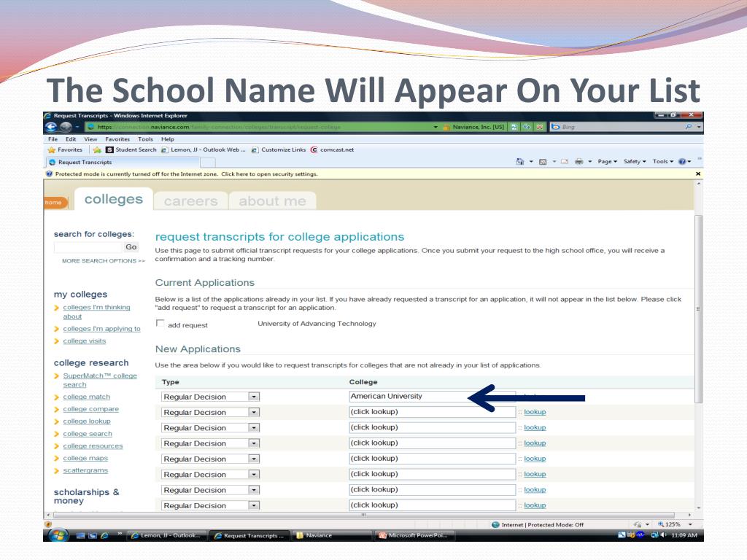Click the Windows Start orb

point(58,535)
